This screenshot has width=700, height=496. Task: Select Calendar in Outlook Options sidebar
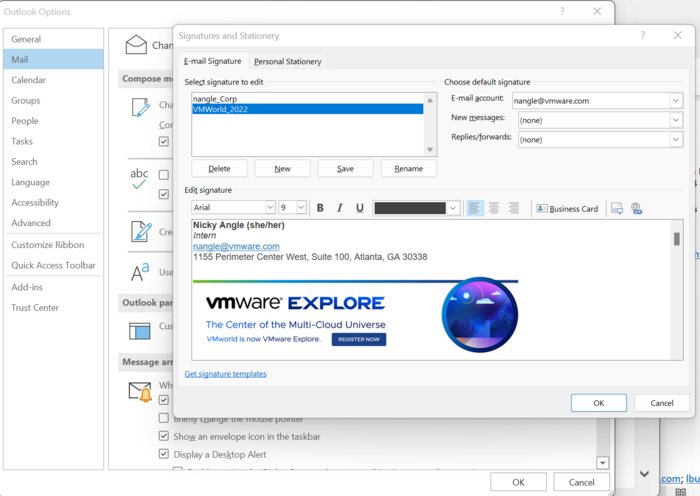point(28,80)
